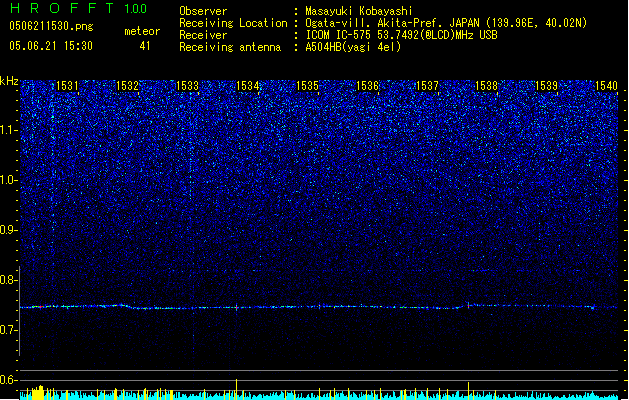The height and width of the screenshot is (400, 629).
Task: Click the HROFFT 1.0.0 title text
Action: point(79,8)
